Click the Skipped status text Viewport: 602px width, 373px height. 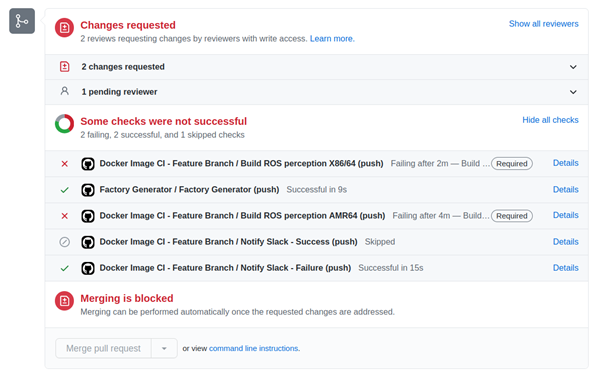380,242
